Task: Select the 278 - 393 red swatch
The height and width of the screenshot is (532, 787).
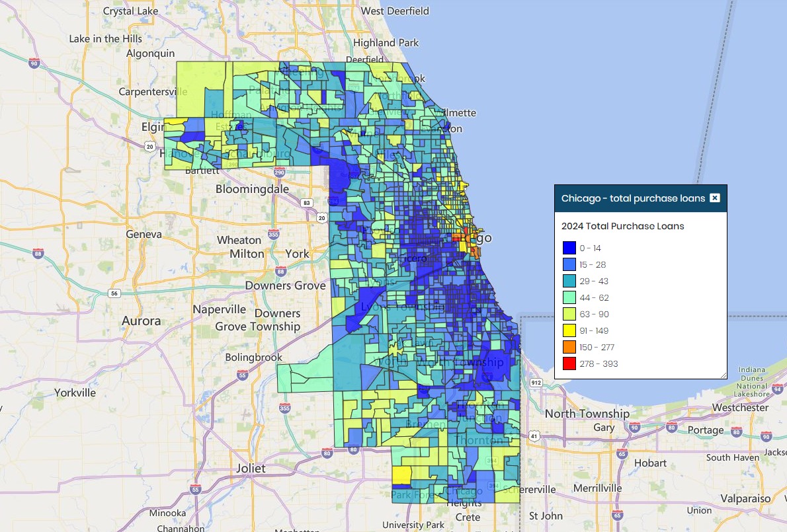Action: [569, 363]
